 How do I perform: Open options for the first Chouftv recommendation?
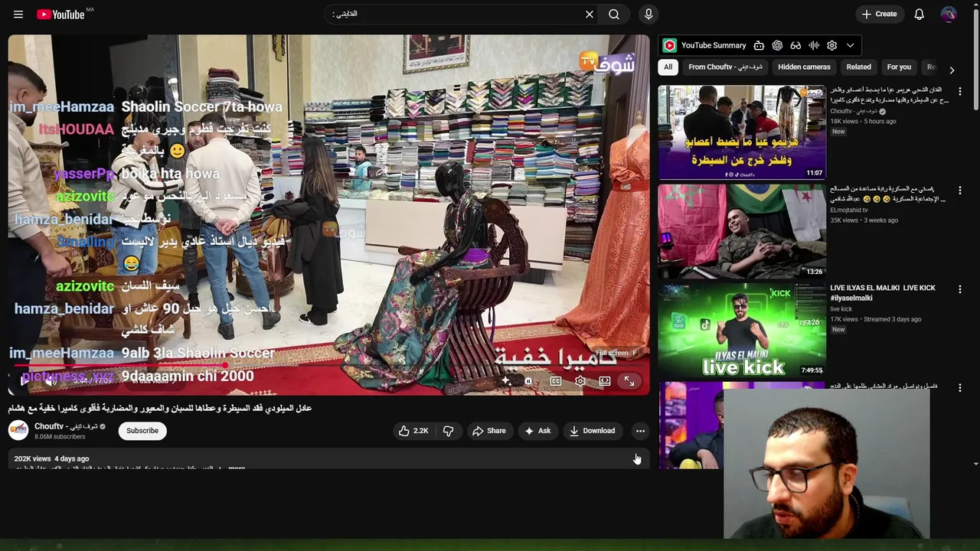[x=960, y=91]
